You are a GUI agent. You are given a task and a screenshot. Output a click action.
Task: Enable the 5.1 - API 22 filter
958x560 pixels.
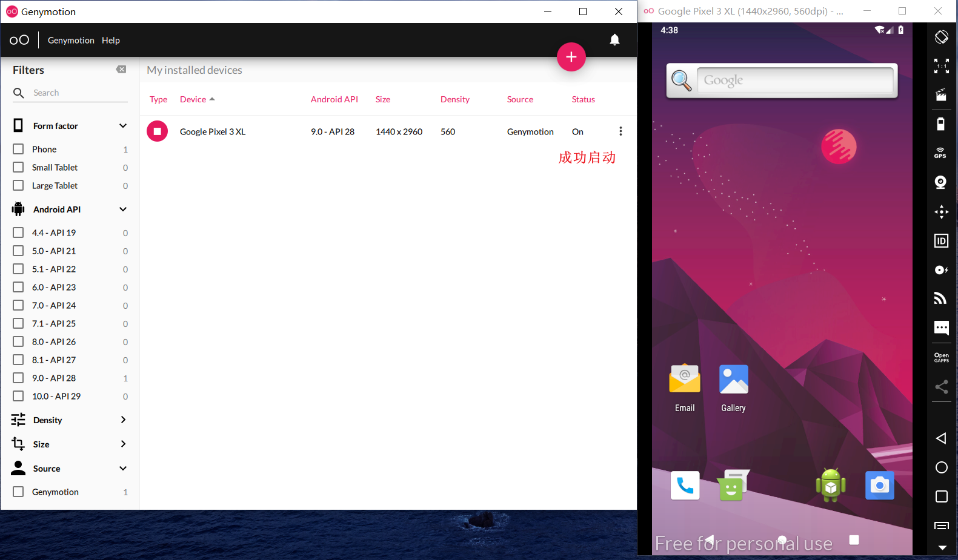[x=18, y=269]
